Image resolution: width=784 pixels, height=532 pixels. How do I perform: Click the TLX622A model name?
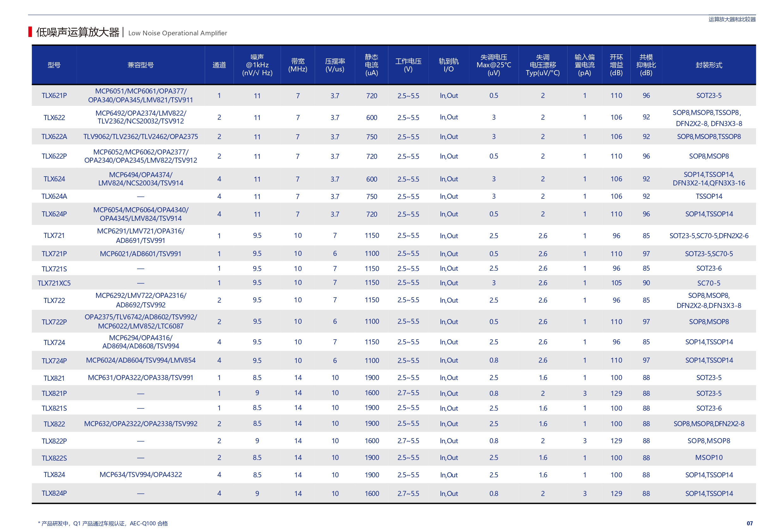54,136
